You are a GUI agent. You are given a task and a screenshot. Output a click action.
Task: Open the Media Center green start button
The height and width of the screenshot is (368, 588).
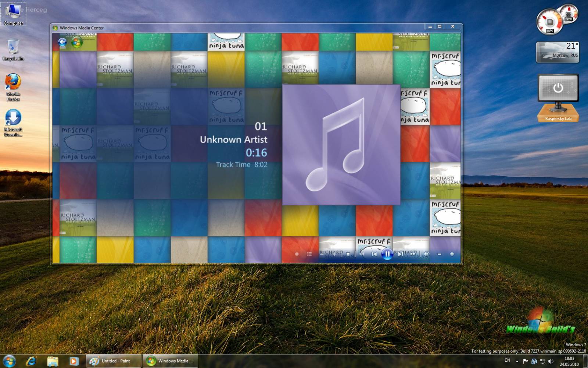click(x=77, y=42)
